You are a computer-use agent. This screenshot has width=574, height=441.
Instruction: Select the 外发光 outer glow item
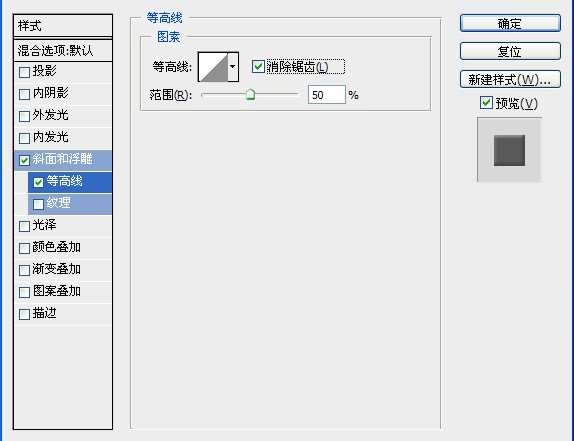pos(63,116)
